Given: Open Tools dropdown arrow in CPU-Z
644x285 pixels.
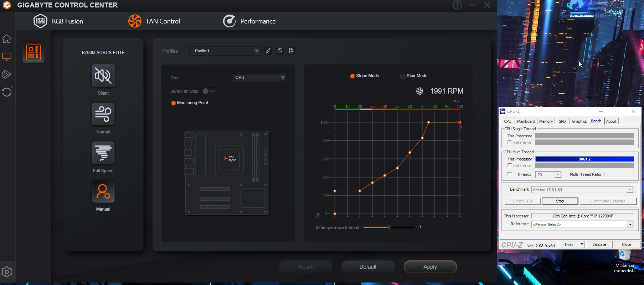Looking at the screenshot, I should point(582,244).
